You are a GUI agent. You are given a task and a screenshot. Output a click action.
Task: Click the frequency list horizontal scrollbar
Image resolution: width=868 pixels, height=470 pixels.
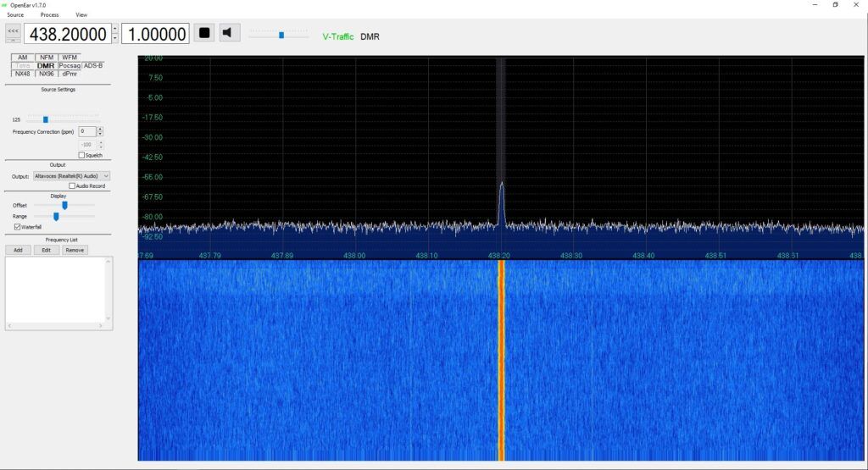[55, 326]
